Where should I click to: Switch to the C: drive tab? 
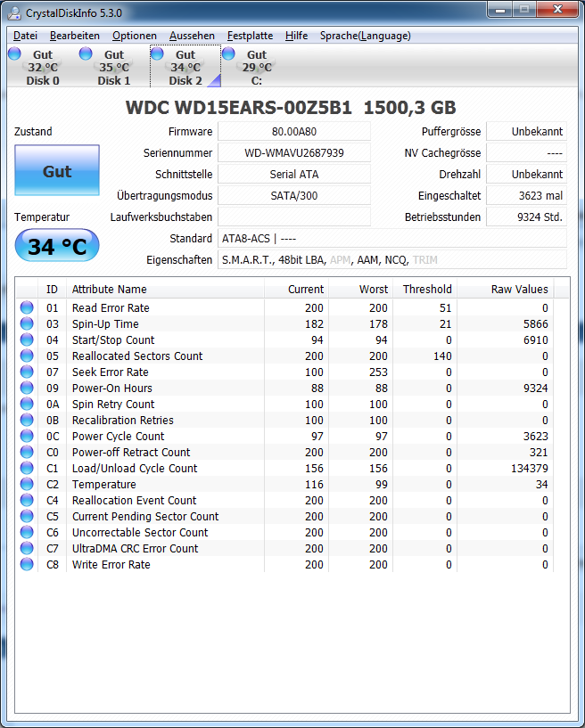pyautogui.click(x=256, y=67)
